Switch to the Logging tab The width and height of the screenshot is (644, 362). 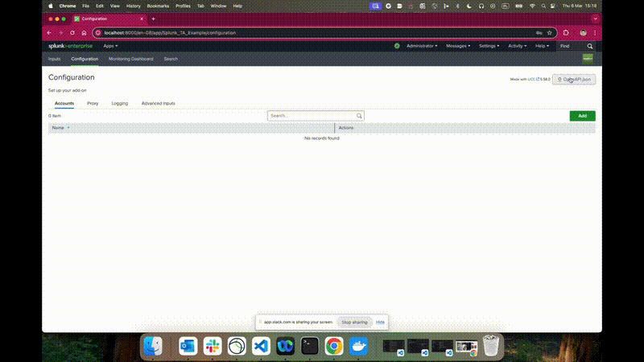120,104
